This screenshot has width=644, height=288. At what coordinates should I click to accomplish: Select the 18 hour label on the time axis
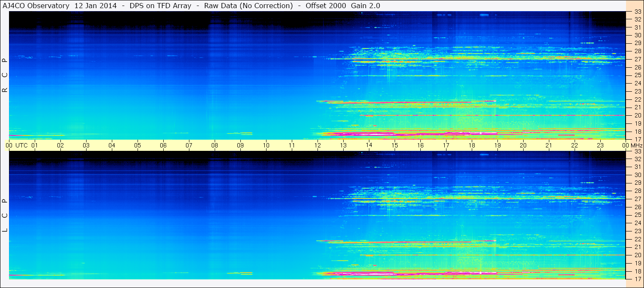point(472,145)
